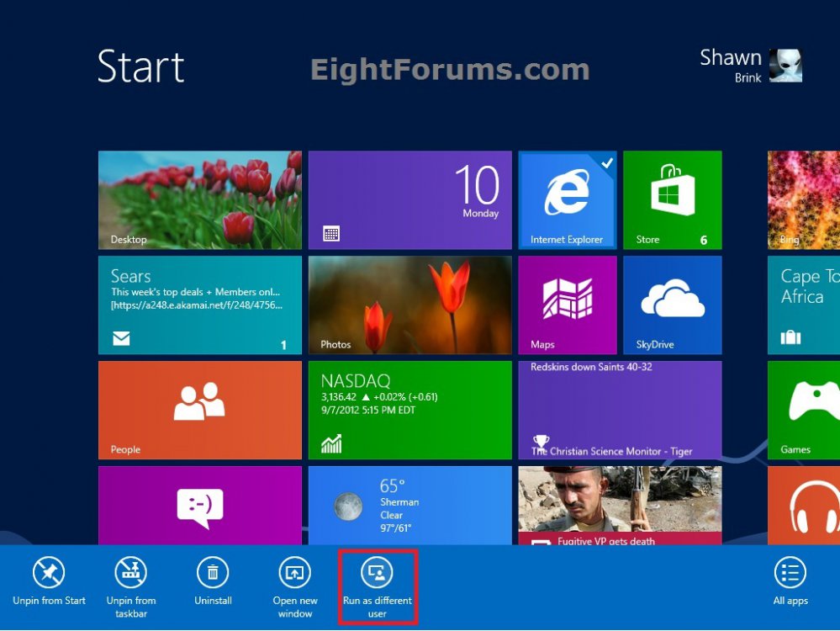Screen dimensions: 840x631
Task: Open the Sherman weather tile
Action: click(409, 505)
